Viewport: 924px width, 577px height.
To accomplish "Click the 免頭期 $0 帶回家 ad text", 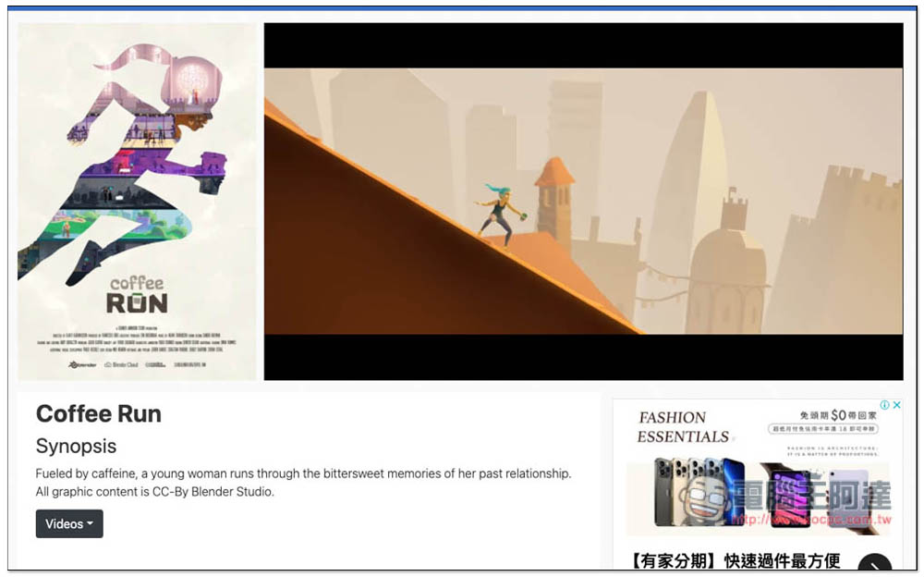I will (838, 415).
